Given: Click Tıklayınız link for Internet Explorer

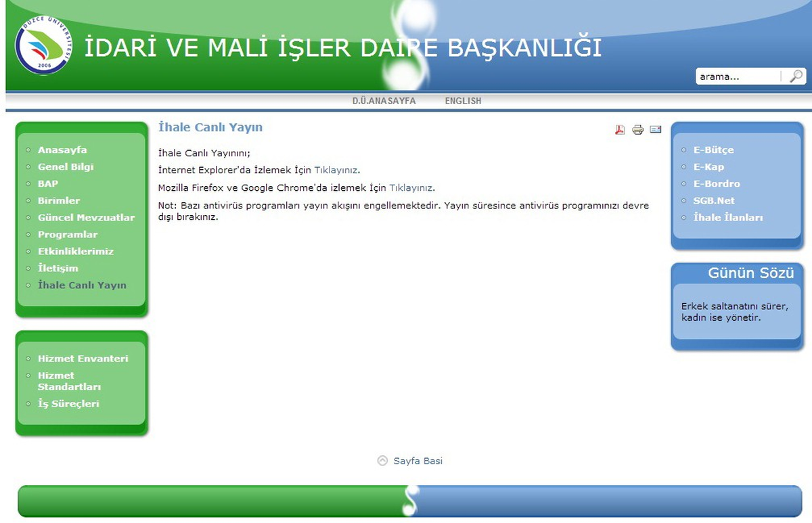Looking at the screenshot, I should pyautogui.click(x=336, y=170).
